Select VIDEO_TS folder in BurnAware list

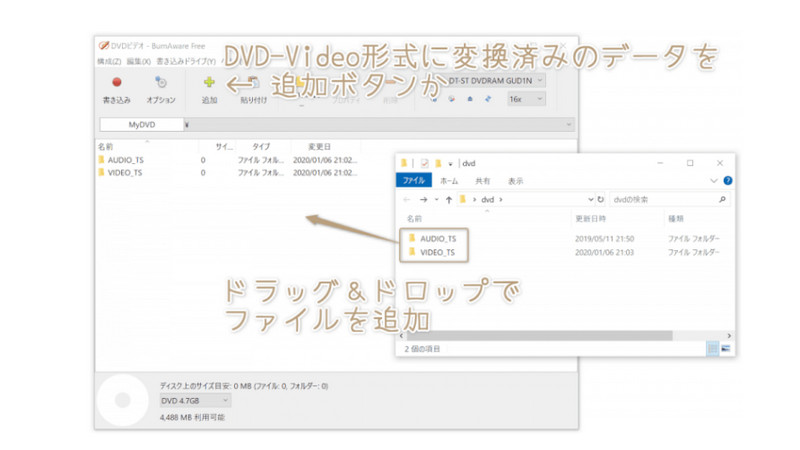[x=125, y=173]
